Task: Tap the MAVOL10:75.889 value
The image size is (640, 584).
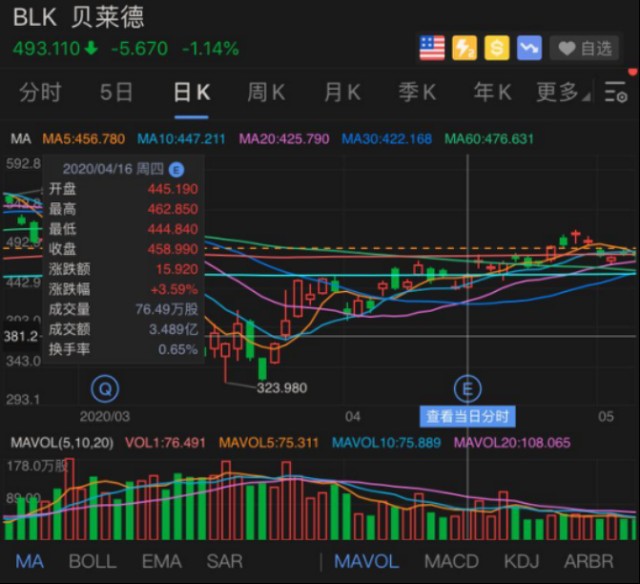Action: click(x=387, y=443)
